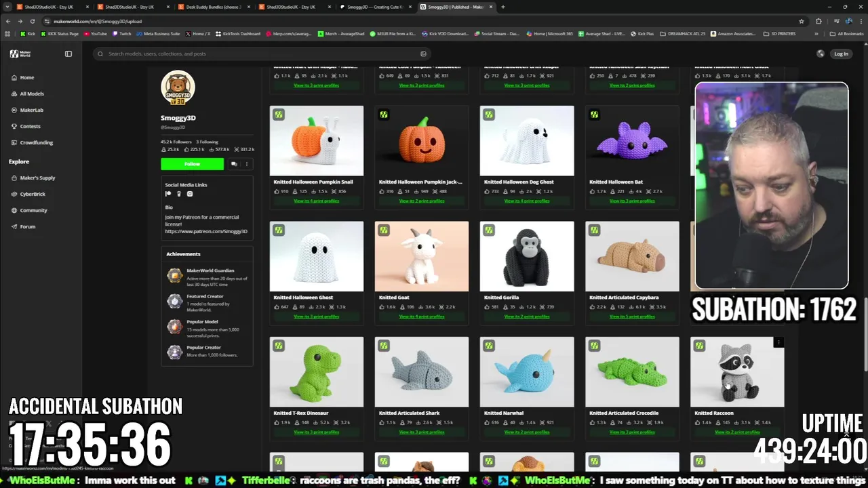
Task: Open the Patreon social media icon
Action: point(168,194)
